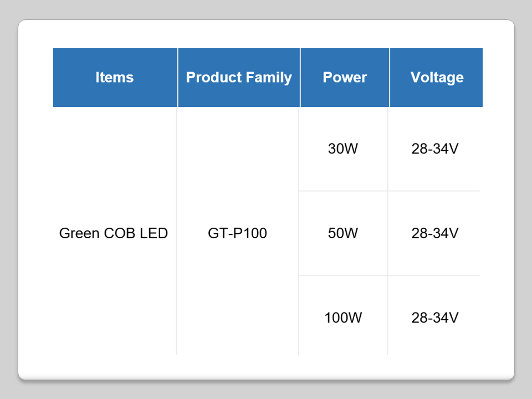
Task: Click the 28-34V cell beside 50W
Action: pyautogui.click(x=435, y=233)
